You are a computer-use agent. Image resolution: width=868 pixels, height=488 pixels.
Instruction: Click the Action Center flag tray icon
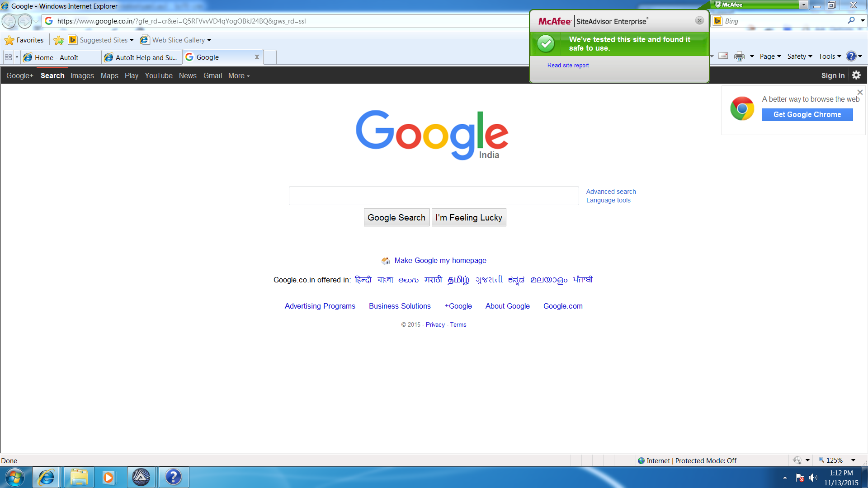[x=800, y=478]
